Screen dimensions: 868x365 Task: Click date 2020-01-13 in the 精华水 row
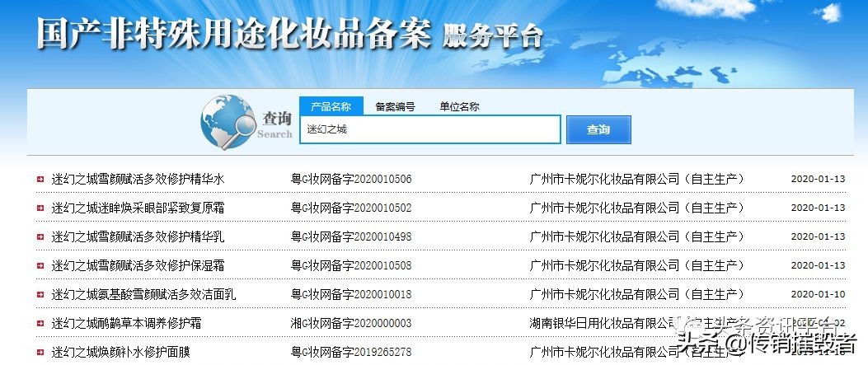819,179
